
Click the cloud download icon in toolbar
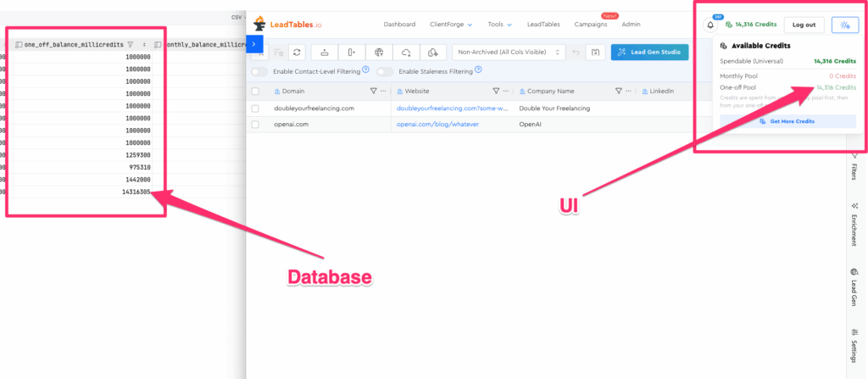click(x=406, y=53)
